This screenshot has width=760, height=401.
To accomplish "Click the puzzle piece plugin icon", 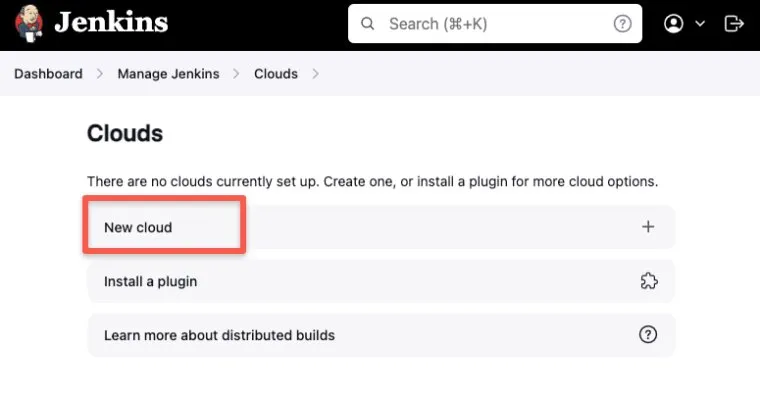I will point(649,281).
